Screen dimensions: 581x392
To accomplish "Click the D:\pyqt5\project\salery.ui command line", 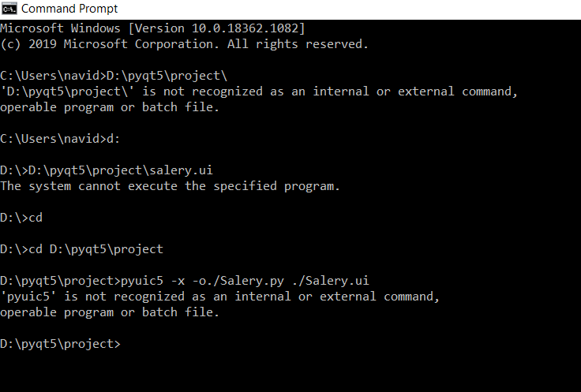I will tap(107, 170).
